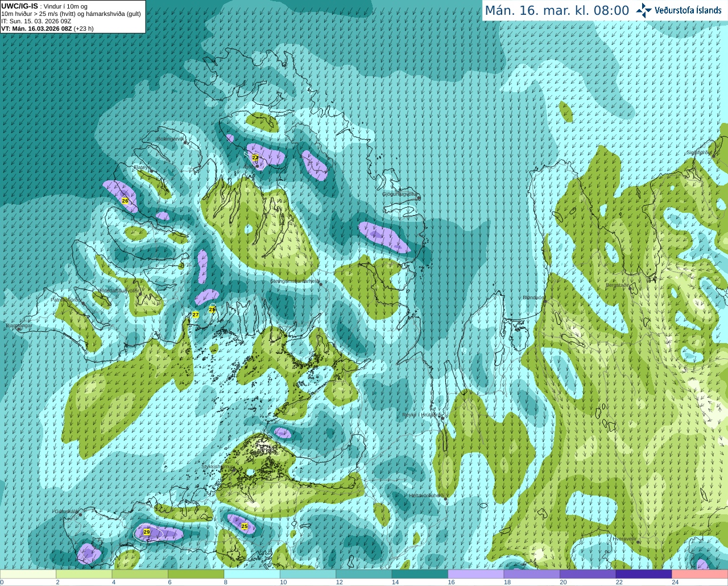Click the Reykir í Hrútafirði station label

click(422, 415)
